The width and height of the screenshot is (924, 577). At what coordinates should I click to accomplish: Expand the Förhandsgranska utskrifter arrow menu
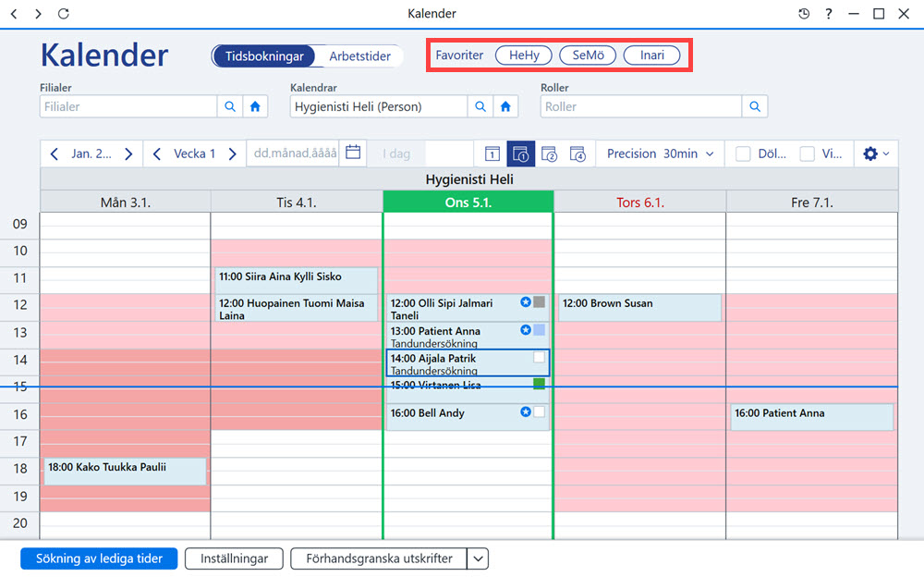click(478, 559)
